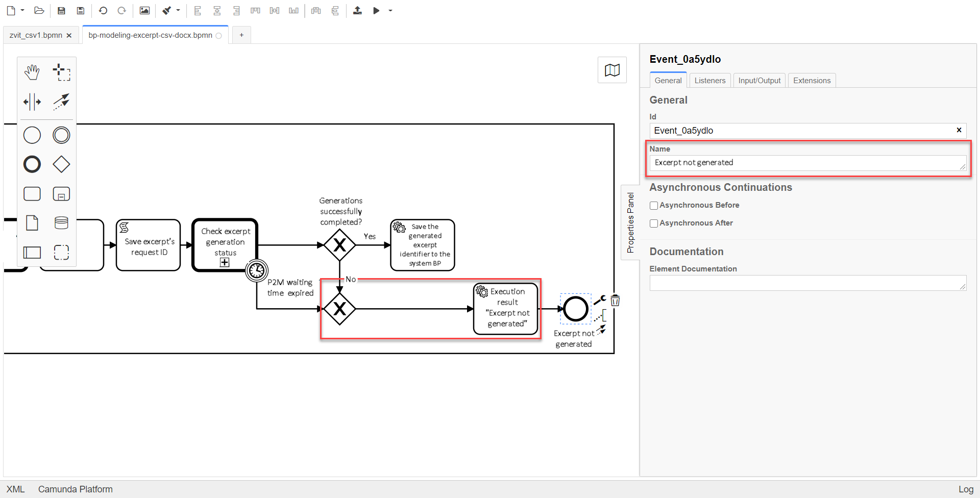Select the 'Save excerpt's request ID' script task

pos(149,245)
